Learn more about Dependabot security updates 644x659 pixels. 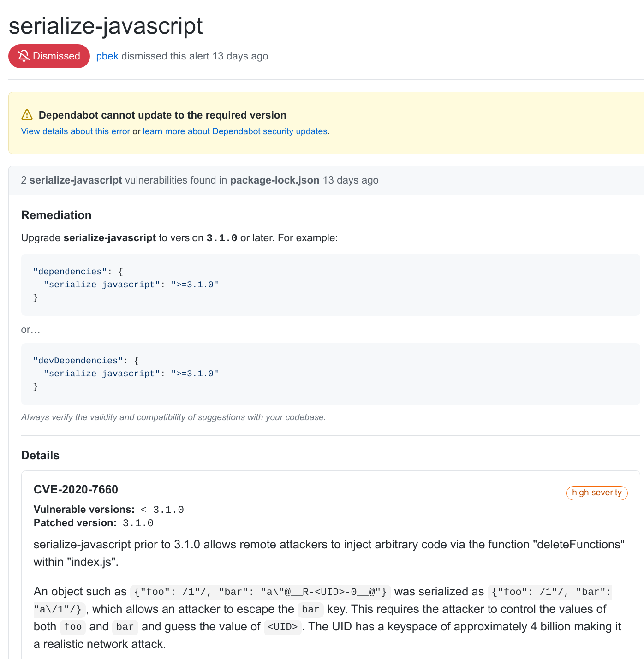234,131
